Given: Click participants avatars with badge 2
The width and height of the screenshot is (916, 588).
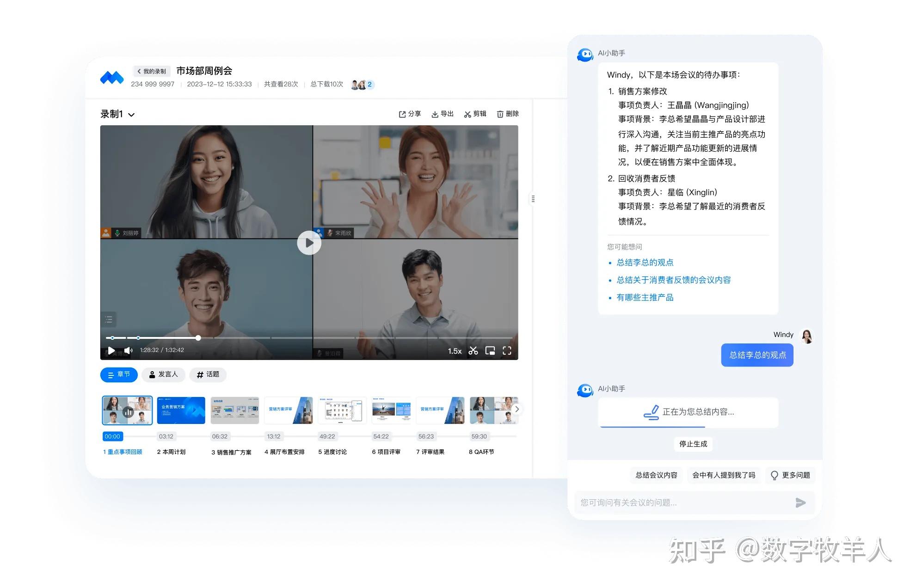Looking at the screenshot, I should [x=362, y=85].
